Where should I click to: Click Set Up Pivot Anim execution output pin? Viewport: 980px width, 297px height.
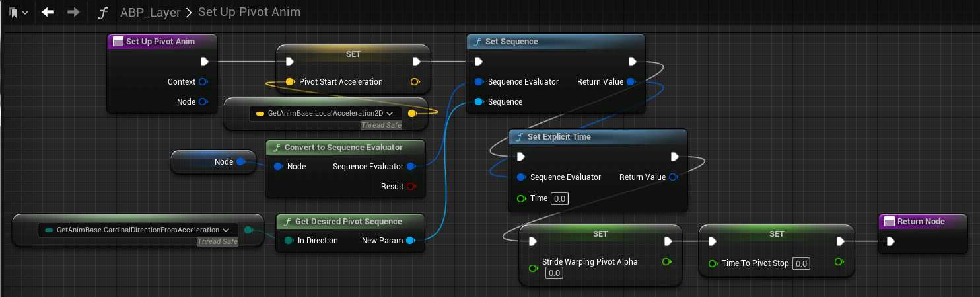pyautogui.click(x=204, y=62)
